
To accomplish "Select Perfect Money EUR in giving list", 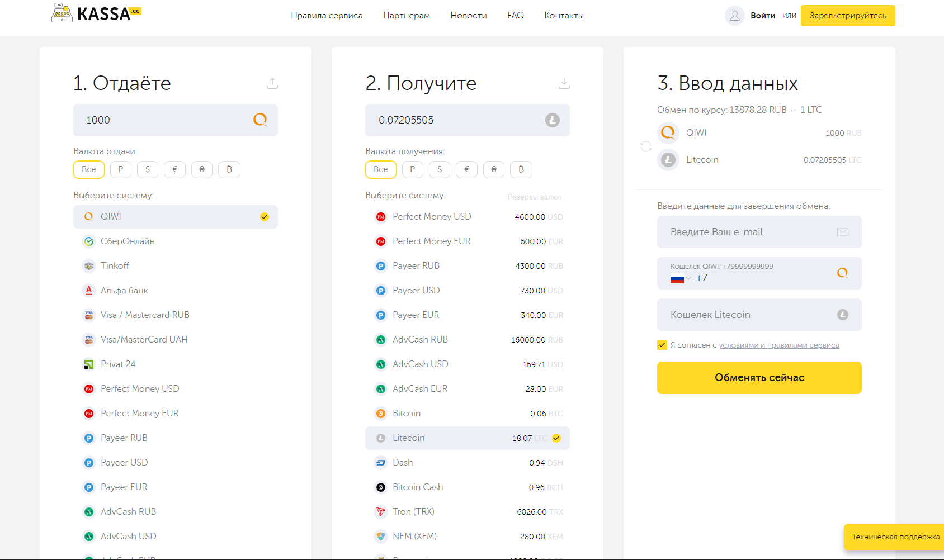I will [176, 414].
